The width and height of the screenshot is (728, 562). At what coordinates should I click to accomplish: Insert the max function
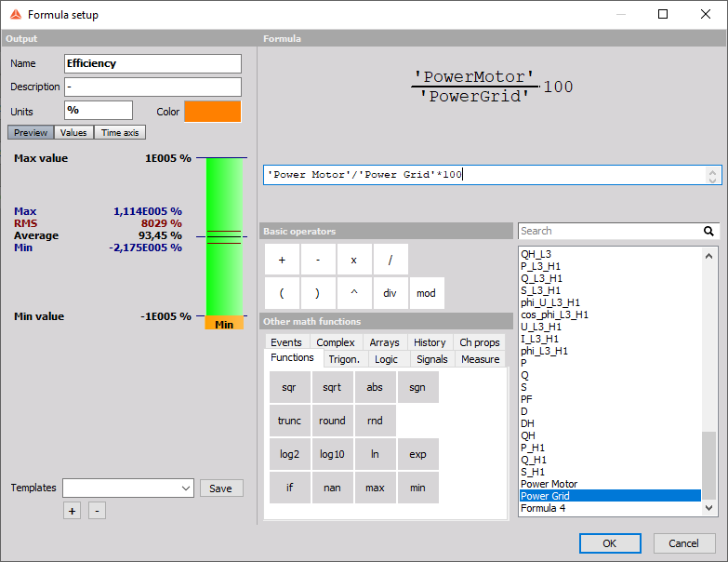click(375, 488)
